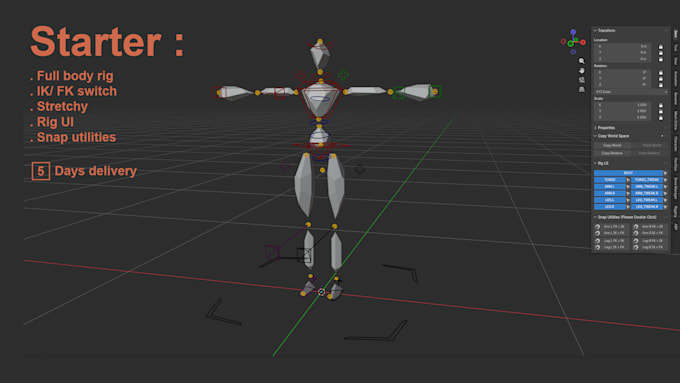The width and height of the screenshot is (680, 383).
Task: Toggle the Rotation Y lock
Action: click(660, 79)
